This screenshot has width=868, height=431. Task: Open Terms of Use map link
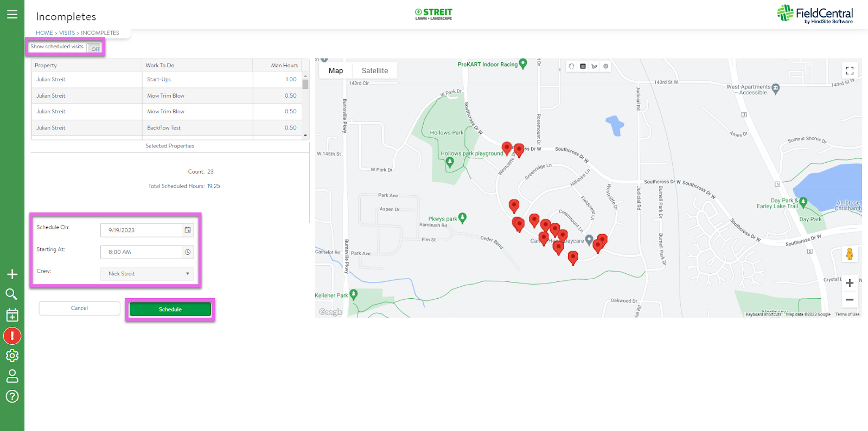847,314
